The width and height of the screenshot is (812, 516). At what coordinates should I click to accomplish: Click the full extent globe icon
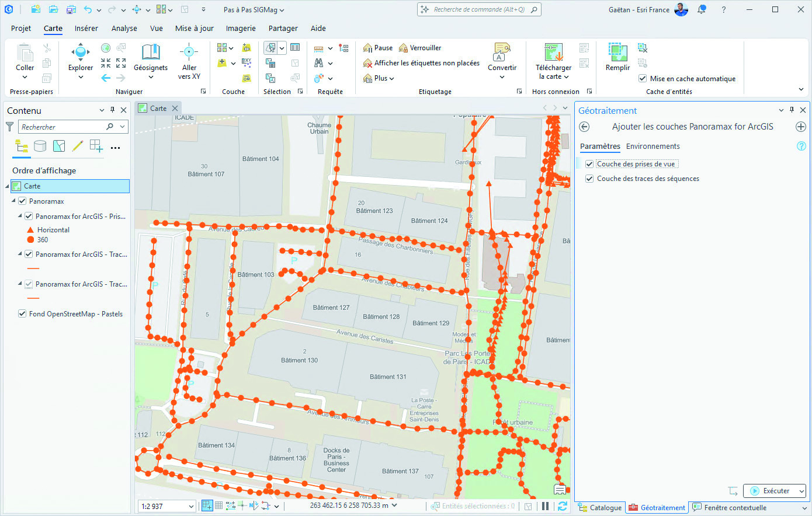coord(106,48)
